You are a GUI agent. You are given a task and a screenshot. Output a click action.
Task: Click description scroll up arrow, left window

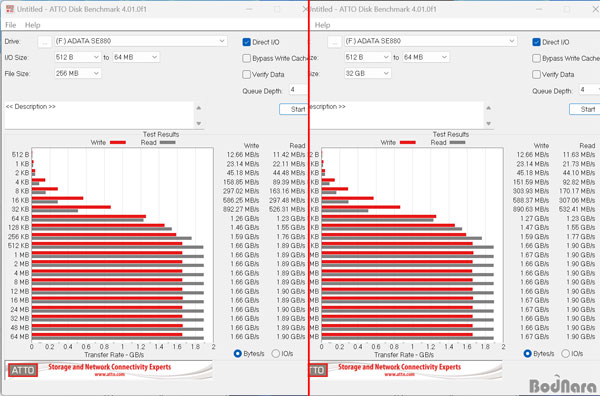coord(199,108)
